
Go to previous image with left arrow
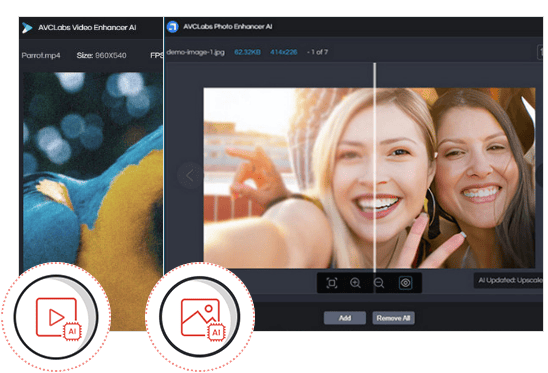pyautogui.click(x=190, y=175)
